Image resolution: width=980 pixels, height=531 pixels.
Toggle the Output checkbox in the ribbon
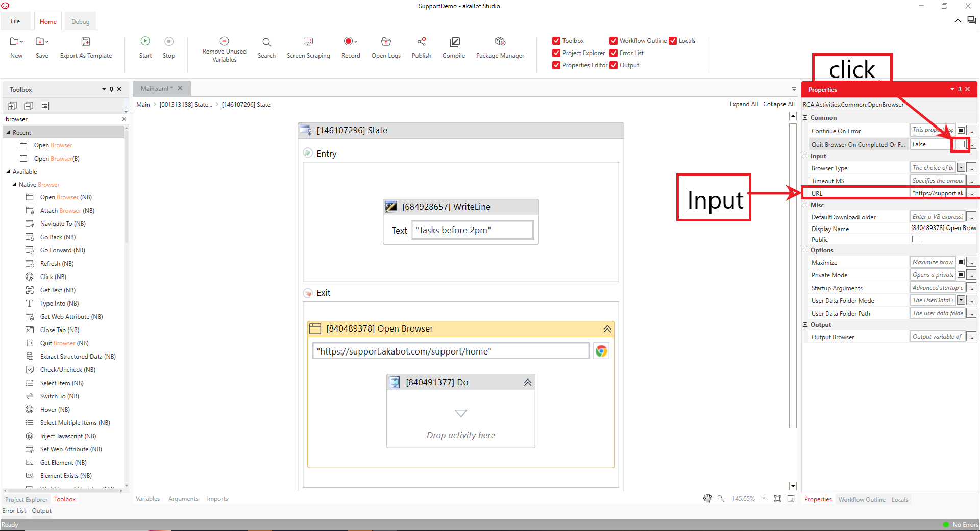[614, 65]
